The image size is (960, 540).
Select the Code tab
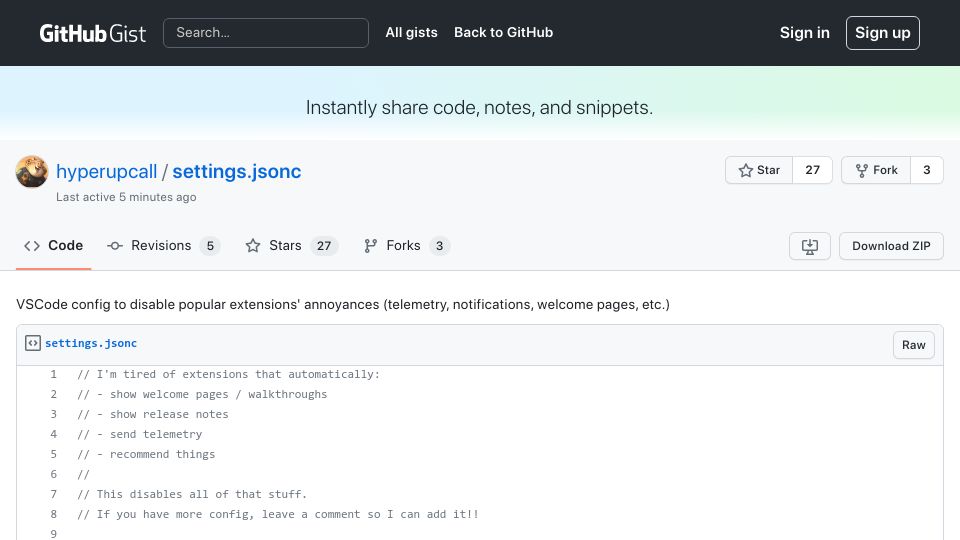coord(53,246)
